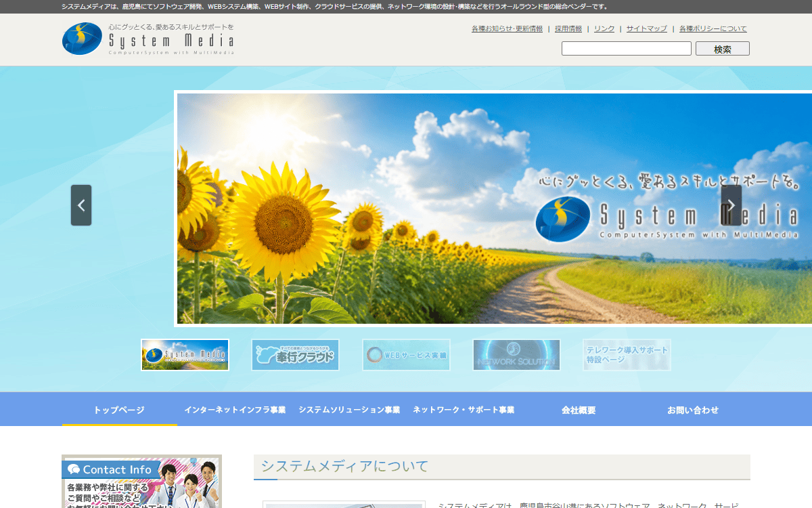
Task: Select the テレワーク導入サポート slide thumbnail
Action: coord(627,355)
